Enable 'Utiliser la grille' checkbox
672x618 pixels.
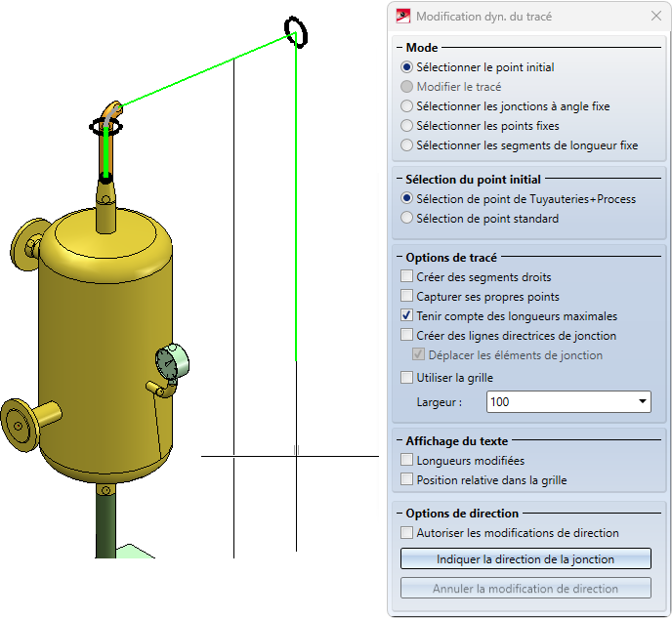click(x=406, y=378)
